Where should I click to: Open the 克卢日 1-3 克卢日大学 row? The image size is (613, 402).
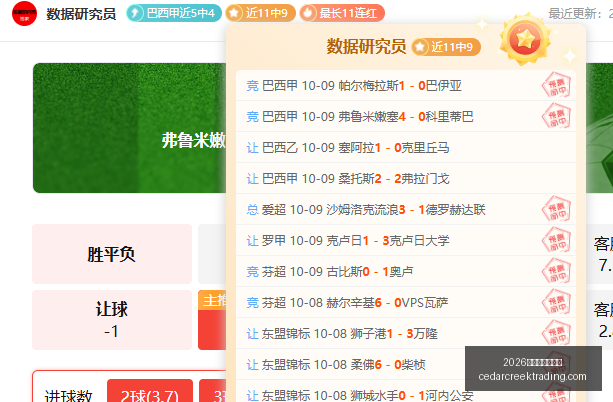click(406, 240)
